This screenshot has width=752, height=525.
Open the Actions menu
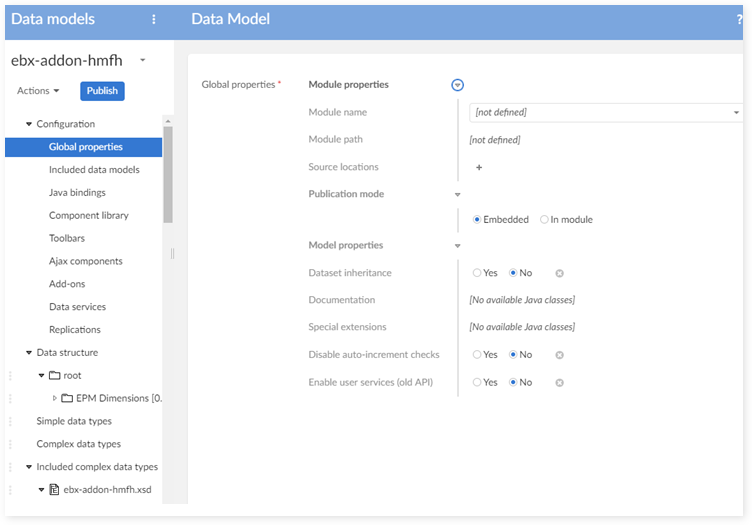pos(38,91)
